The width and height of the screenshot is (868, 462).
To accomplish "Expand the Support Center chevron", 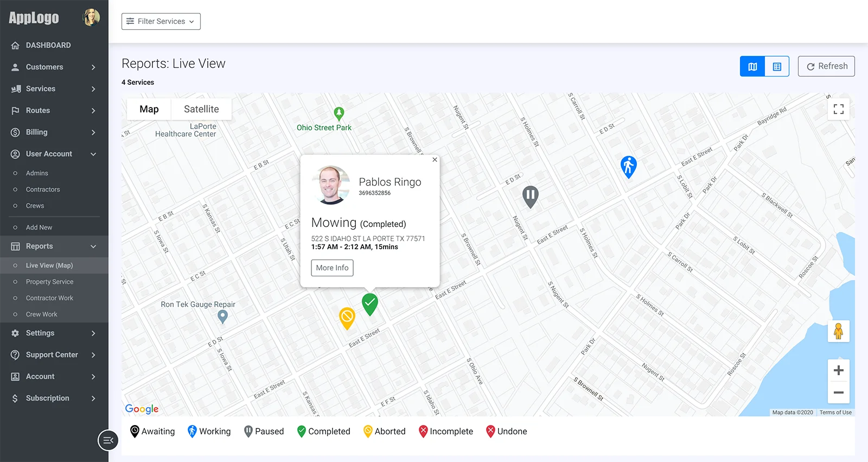I will [x=93, y=355].
